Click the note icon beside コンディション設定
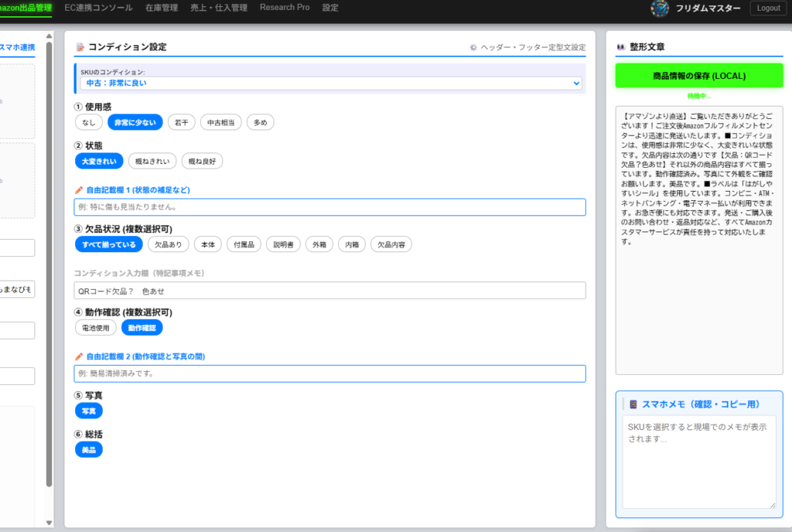This screenshot has width=792, height=532. click(80, 47)
